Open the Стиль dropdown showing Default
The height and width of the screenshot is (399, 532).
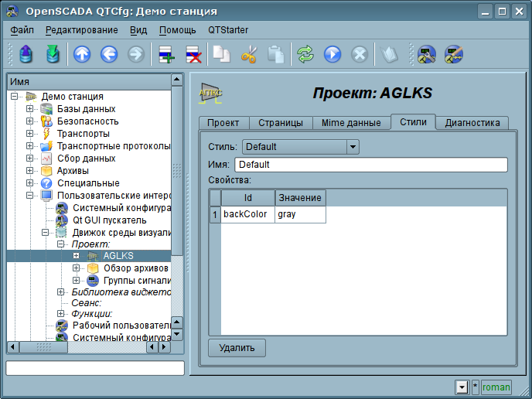[300, 147]
